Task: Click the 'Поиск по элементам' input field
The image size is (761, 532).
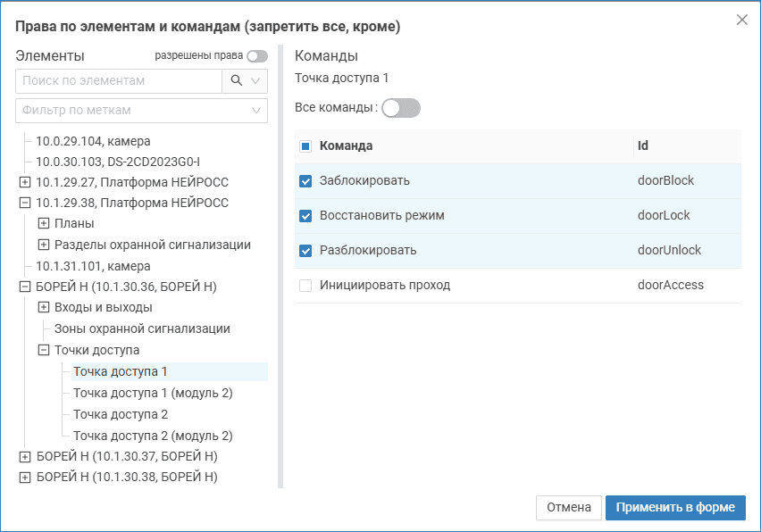Action: click(118, 80)
